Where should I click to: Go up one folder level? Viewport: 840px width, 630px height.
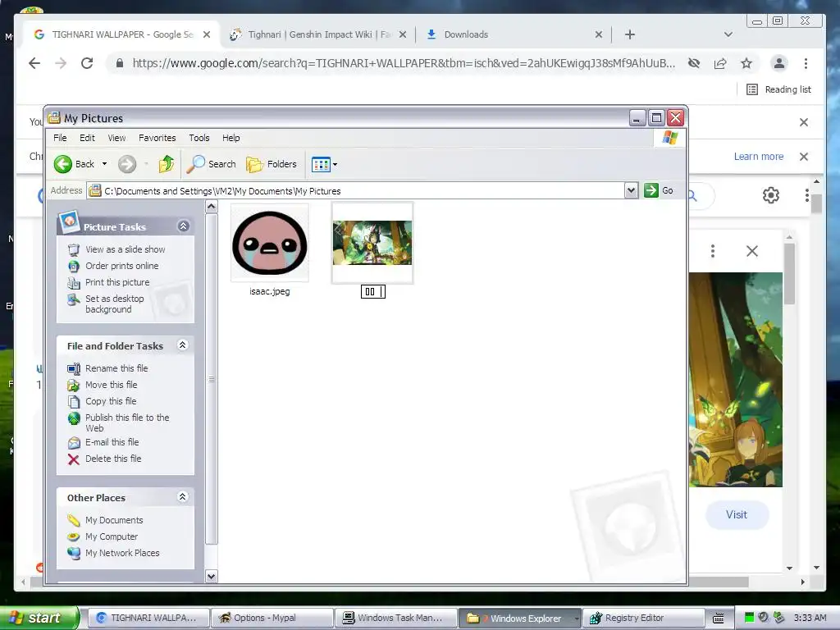pyautogui.click(x=166, y=164)
